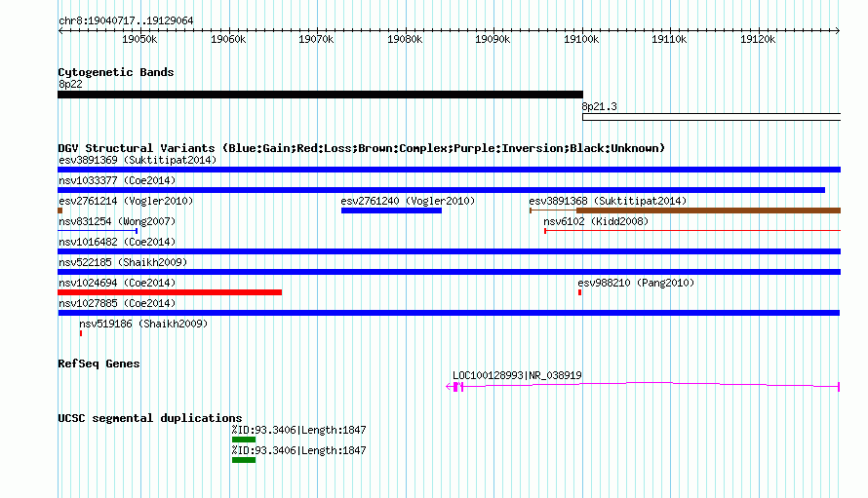Click the Cytogenetic Bands track title
Screen dimensions: 868x498
[116, 72]
